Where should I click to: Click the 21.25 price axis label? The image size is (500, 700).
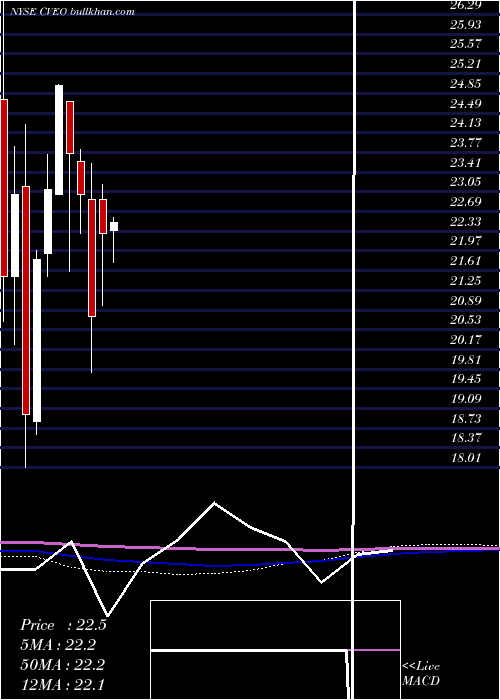click(466, 280)
